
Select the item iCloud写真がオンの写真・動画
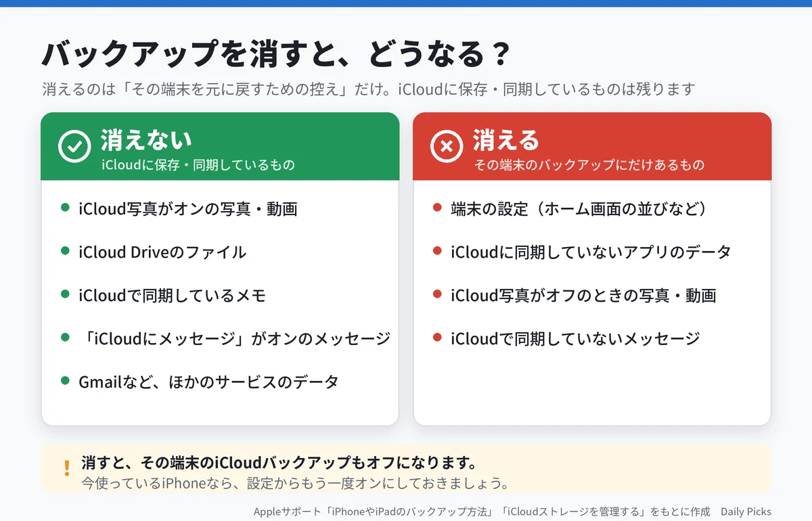pyautogui.click(x=188, y=208)
